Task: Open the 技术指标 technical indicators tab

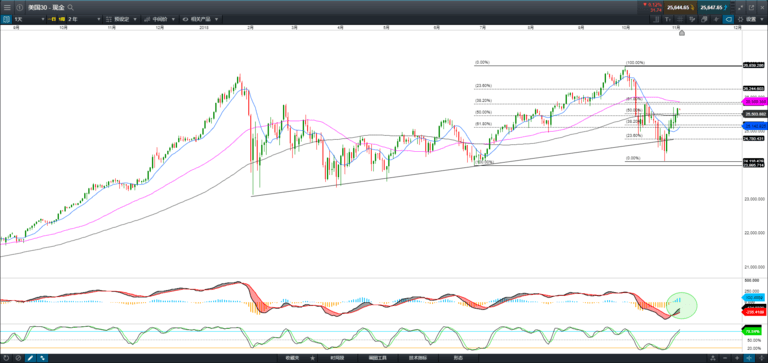Action: 417,358
